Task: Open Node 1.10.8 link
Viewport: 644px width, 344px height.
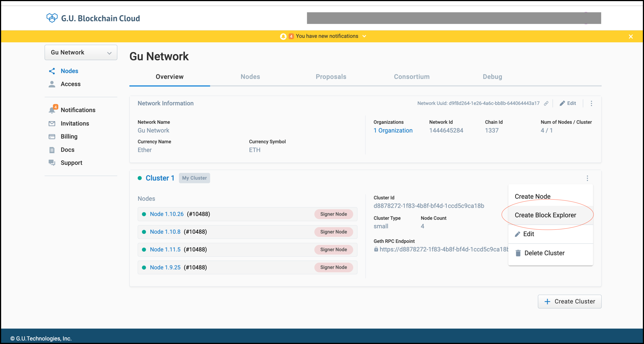Action: click(x=165, y=232)
